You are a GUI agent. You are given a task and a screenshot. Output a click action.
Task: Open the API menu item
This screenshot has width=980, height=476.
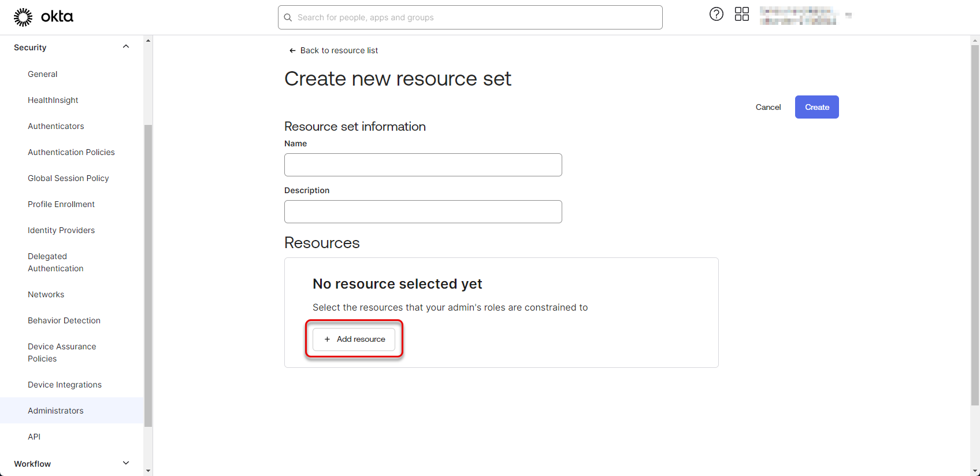coord(34,437)
